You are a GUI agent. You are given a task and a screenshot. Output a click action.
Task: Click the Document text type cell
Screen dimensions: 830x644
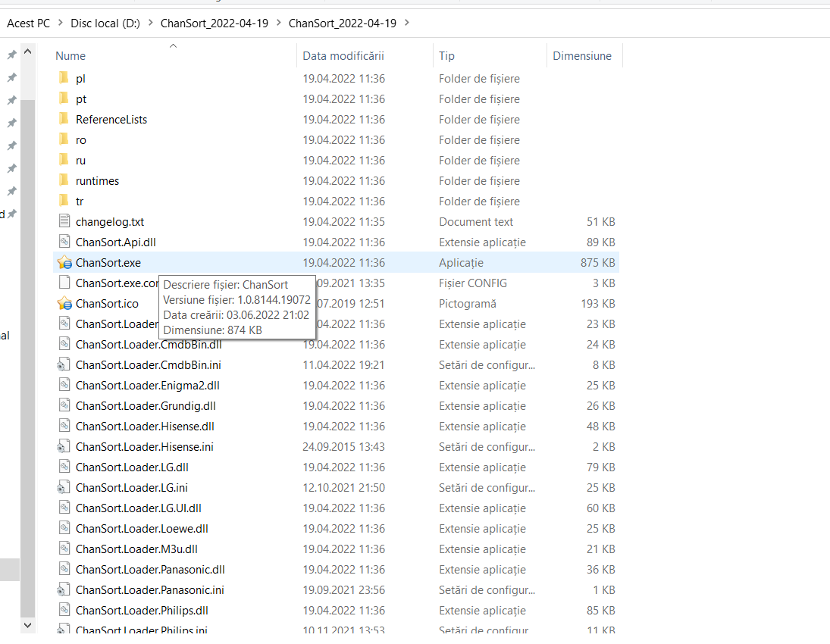coord(476,222)
